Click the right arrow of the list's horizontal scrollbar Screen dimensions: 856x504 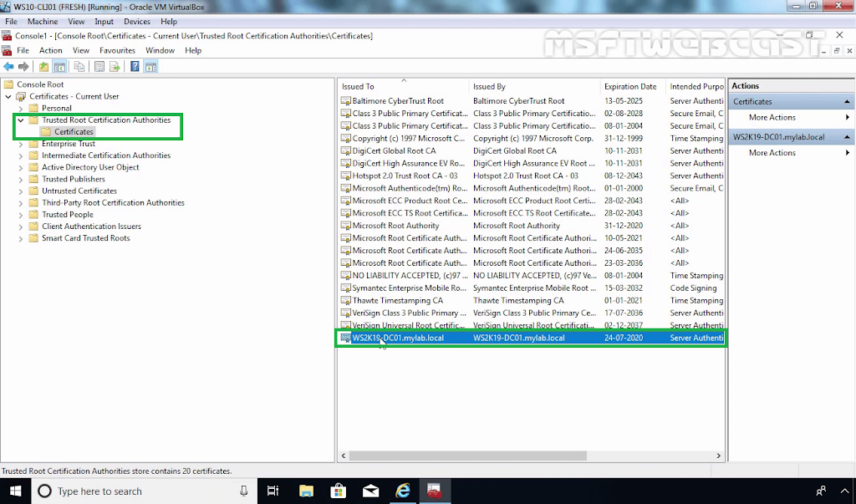[718, 456]
